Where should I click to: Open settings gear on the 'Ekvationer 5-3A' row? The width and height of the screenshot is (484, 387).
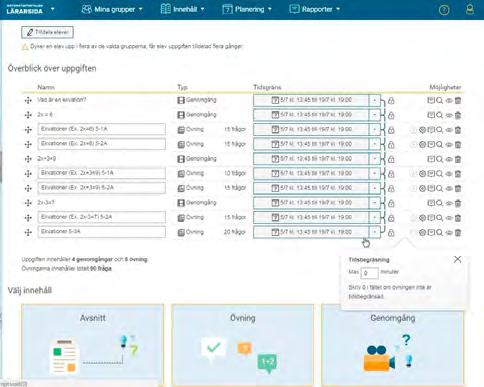coord(422,232)
